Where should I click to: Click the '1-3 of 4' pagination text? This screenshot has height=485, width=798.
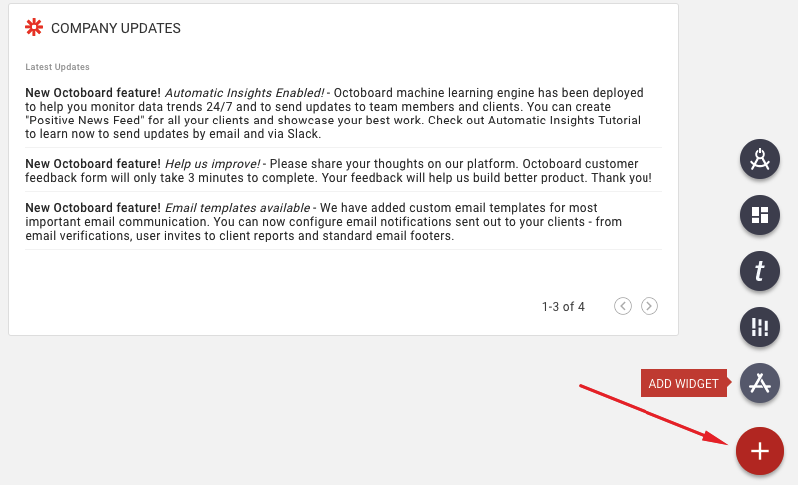coord(563,306)
